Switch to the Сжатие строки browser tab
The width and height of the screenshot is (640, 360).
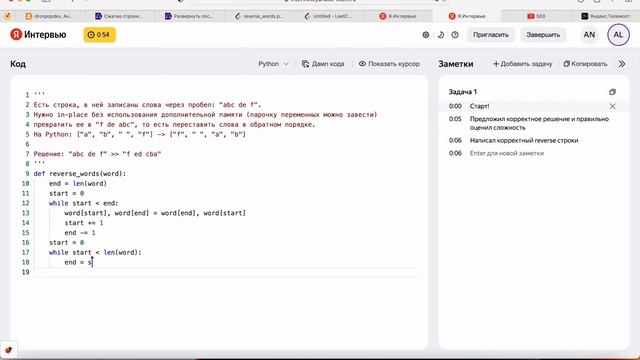pyautogui.click(x=119, y=16)
